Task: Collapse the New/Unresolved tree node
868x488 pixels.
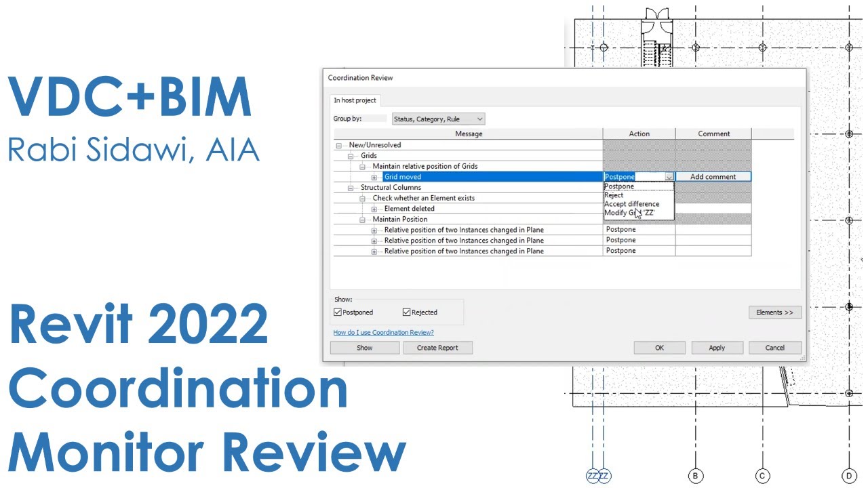Action: click(x=338, y=145)
